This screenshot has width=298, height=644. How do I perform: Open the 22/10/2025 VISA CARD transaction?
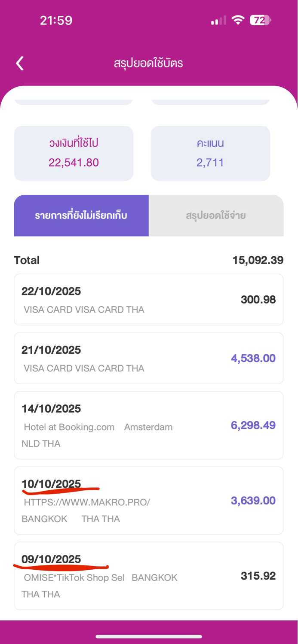(148, 300)
